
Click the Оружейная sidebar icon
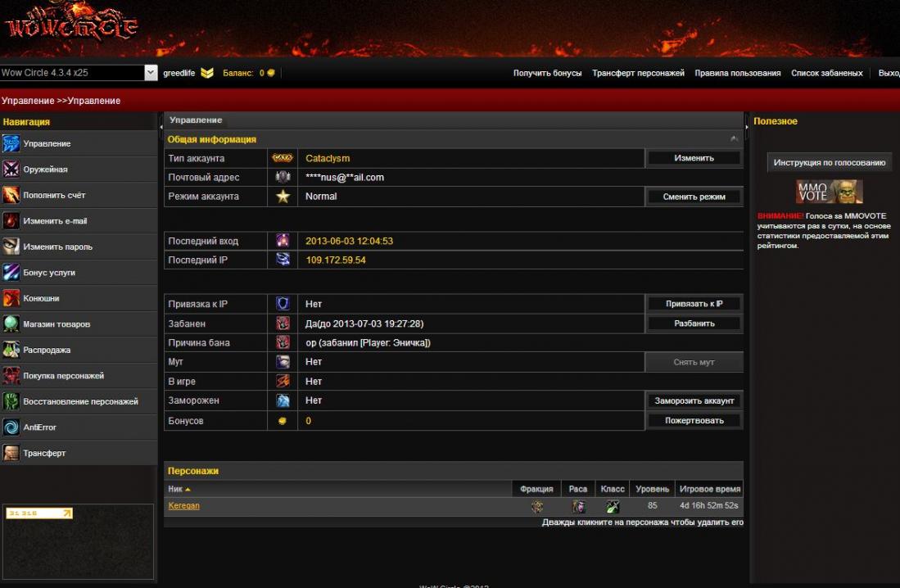(11, 170)
